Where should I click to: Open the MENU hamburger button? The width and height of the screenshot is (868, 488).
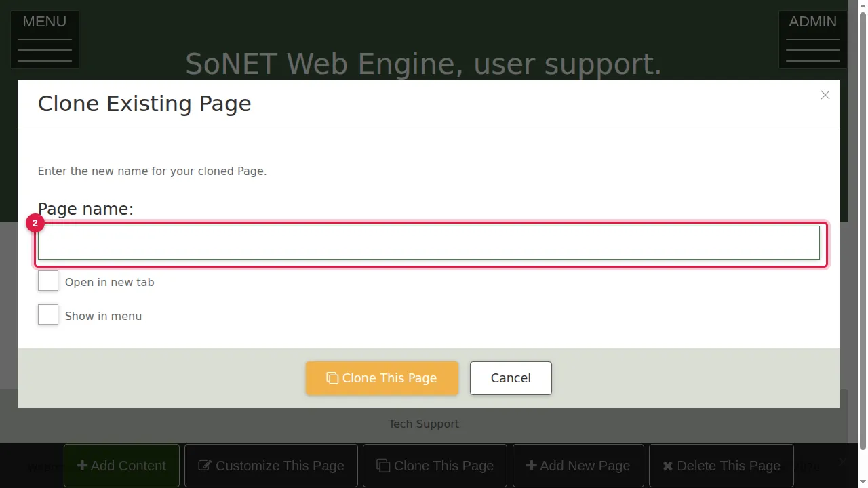click(x=45, y=39)
